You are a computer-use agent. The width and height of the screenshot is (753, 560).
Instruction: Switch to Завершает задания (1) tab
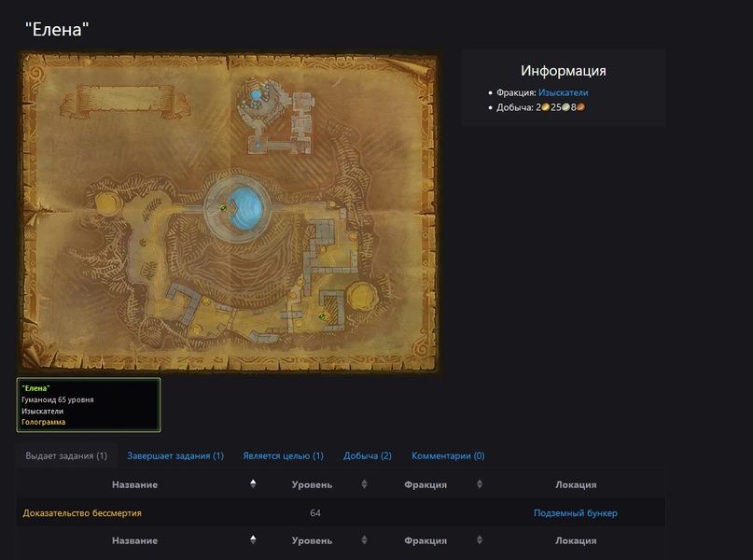click(175, 455)
